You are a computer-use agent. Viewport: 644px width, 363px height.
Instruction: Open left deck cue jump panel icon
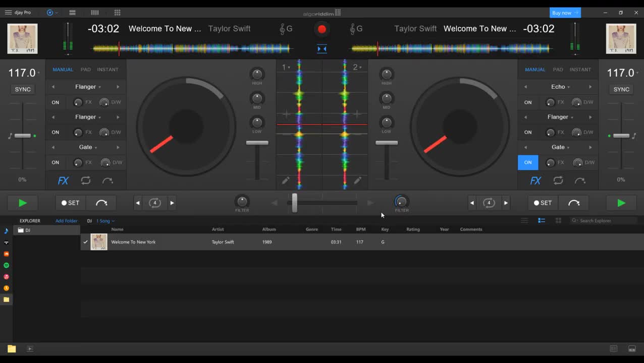pyautogui.click(x=108, y=180)
